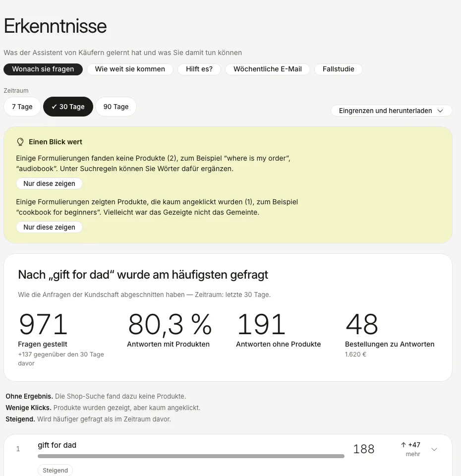Image resolution: width=461 pixels, height=476 pixels.
Task: Click the 80,3 % figure
Action: pos(170,324)
